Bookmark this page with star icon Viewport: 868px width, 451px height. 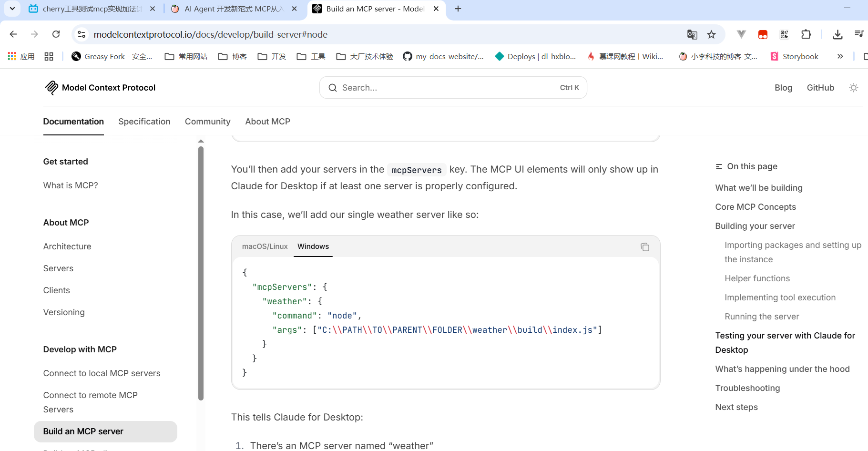pyautogui.click(x=711, y=34)
